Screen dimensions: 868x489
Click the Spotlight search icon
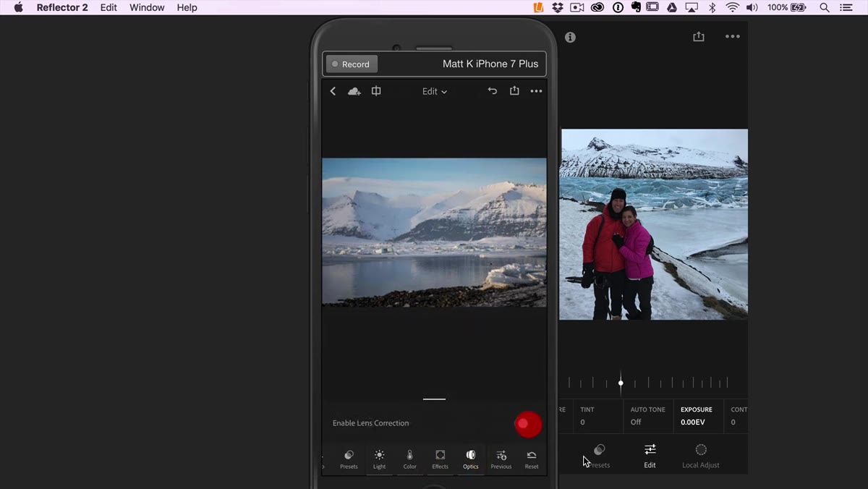tap(825, 7)
